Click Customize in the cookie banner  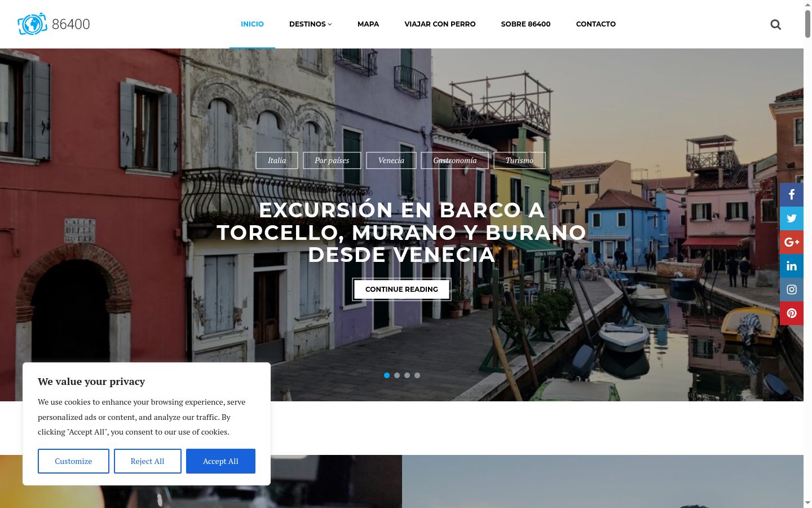73,461
